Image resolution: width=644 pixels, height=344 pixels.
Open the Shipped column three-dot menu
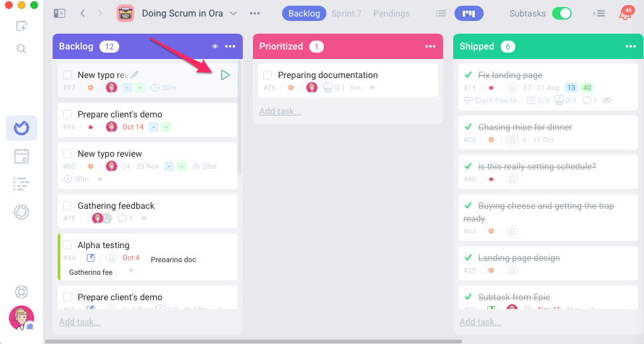click(x=631, y=46)
